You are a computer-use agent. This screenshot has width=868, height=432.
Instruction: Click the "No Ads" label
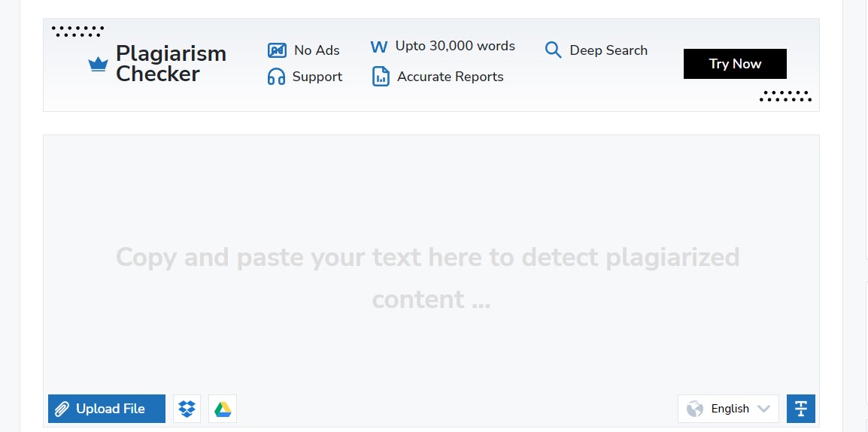(x=317, y=50)
